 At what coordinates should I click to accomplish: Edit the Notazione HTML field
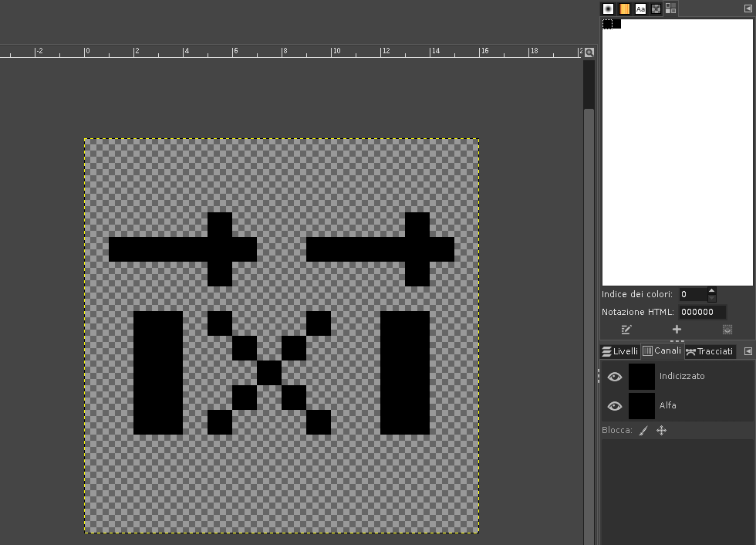click(x=702, y=312)
